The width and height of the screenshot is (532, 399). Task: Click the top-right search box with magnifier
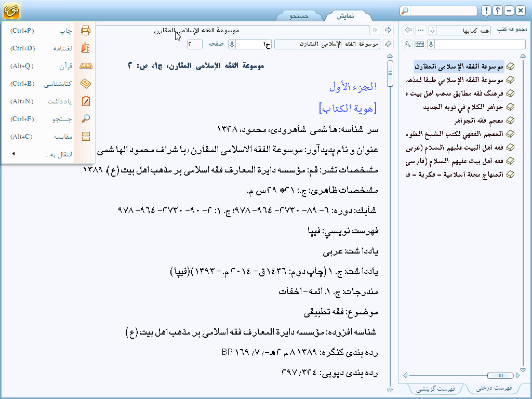click(x=438, y=11)
